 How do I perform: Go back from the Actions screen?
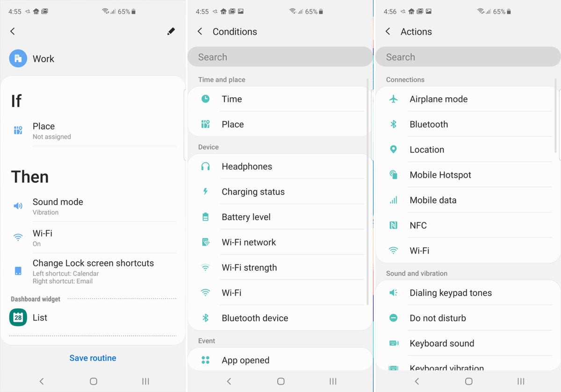388,31
